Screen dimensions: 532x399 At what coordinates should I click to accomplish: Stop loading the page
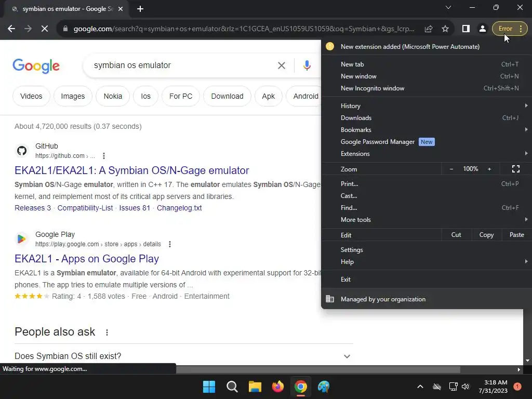[45, 29]
